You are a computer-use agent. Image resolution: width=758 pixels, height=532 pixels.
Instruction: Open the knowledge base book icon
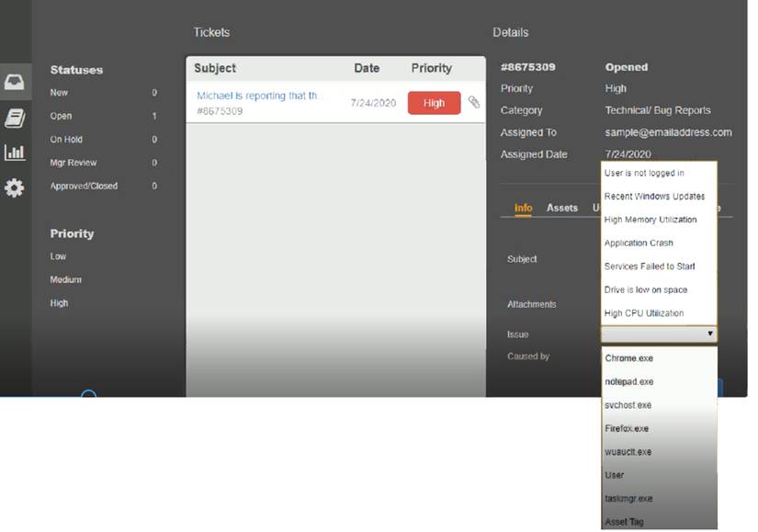[x=15, y=118]
